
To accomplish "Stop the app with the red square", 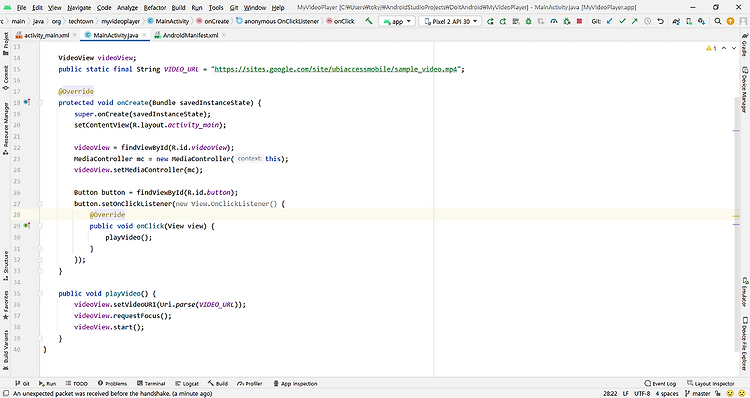I will click(579, 21).
